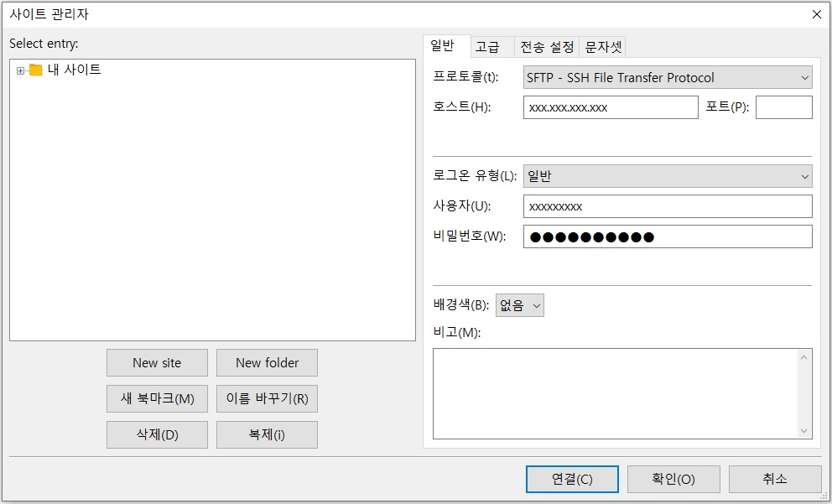Image resolution: width=832 pixels, height=504 pixels.
Task: Open the 로그온 유형 dropdown
Action: point(668,176)
